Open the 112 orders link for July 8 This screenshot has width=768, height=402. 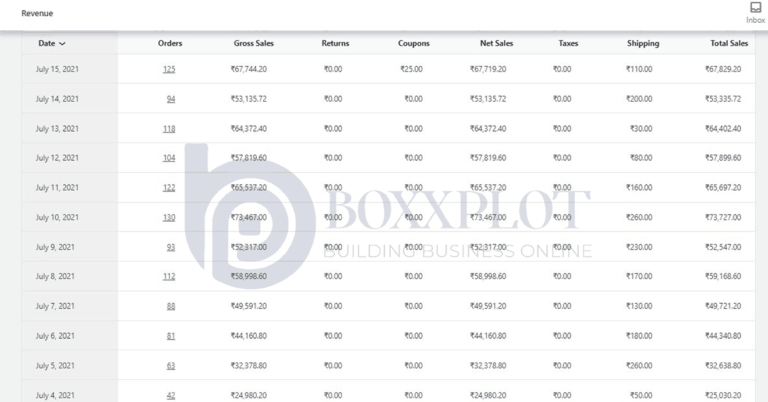tap(169, 277)
